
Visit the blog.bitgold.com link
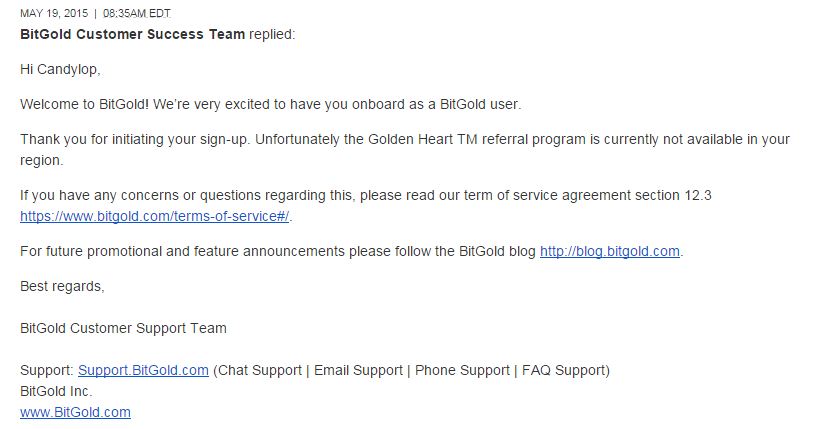pos(610,251)
